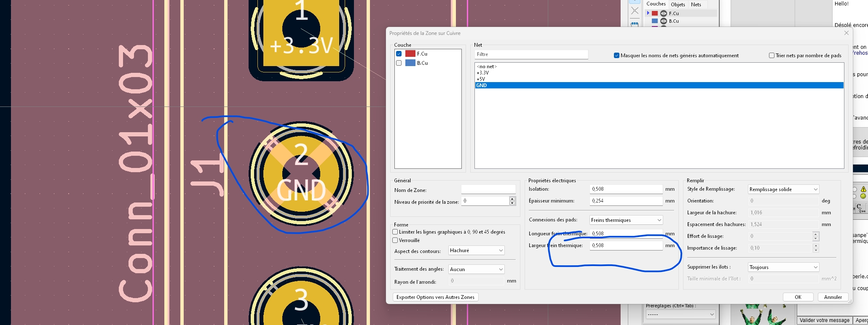868x325 pixels.
Task: Open the Aspect des contours dropdown
Action: click(476, 250)
